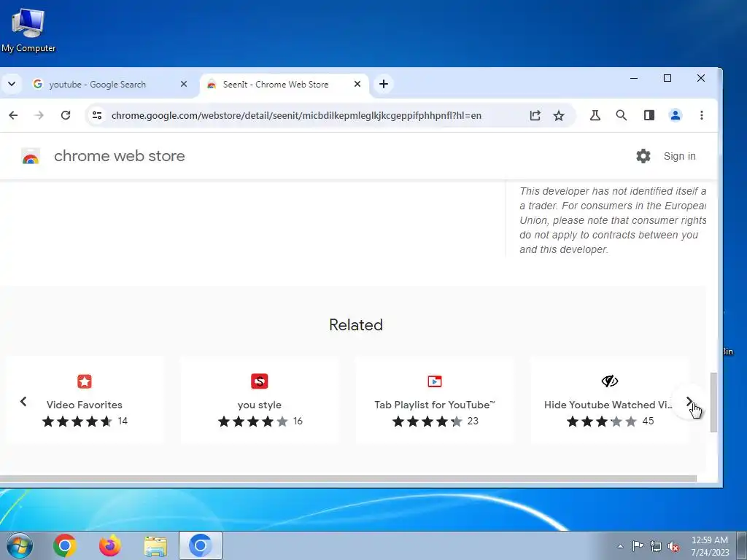Open the Chrome profile avatar
The height and width of the screenshot is (560, 747).
pos(676,115)
